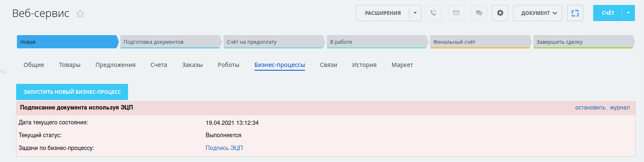Set stage to Подготовка документов

coord(171,42)
